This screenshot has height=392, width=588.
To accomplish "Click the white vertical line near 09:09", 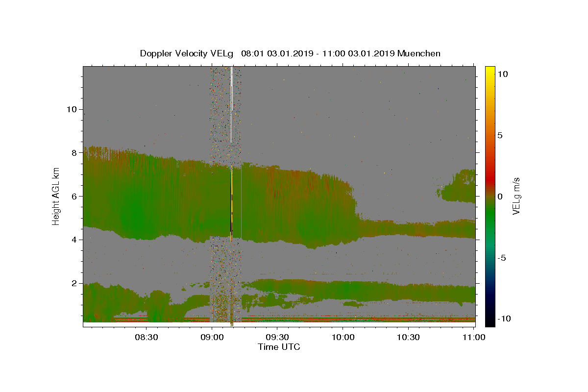I will click(231, 104).
